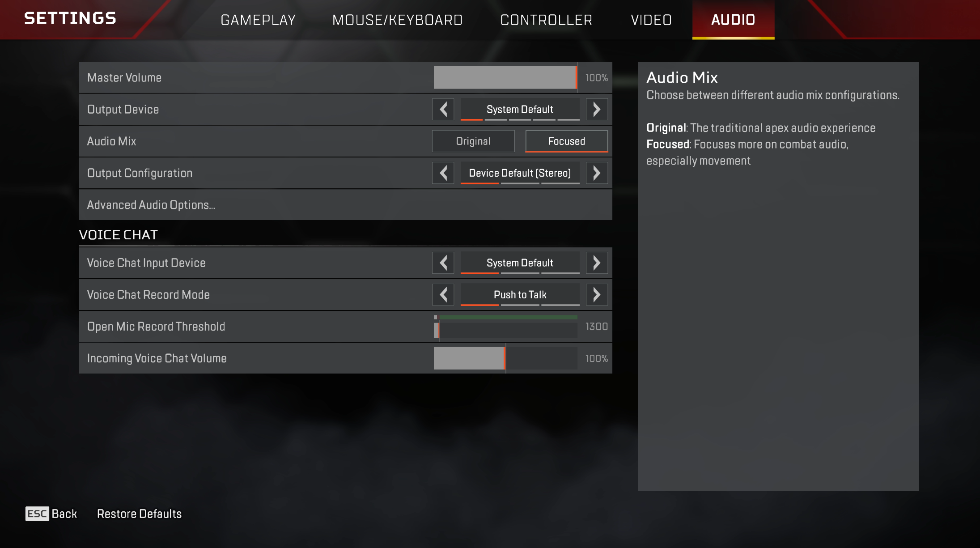The height and width of the screenshot is (548, 980).
Task: Click the Open Mic Record Threshold label
Action: coord(156,327)
